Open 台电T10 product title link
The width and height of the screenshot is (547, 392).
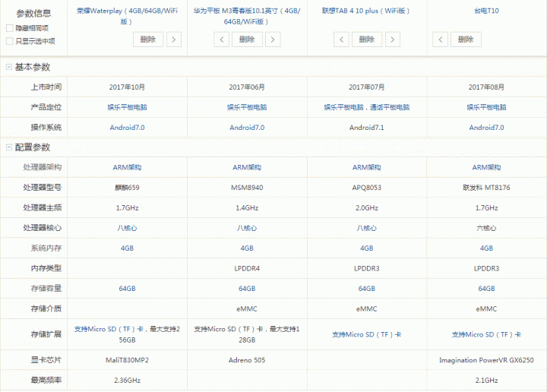(x=486, y=11)
